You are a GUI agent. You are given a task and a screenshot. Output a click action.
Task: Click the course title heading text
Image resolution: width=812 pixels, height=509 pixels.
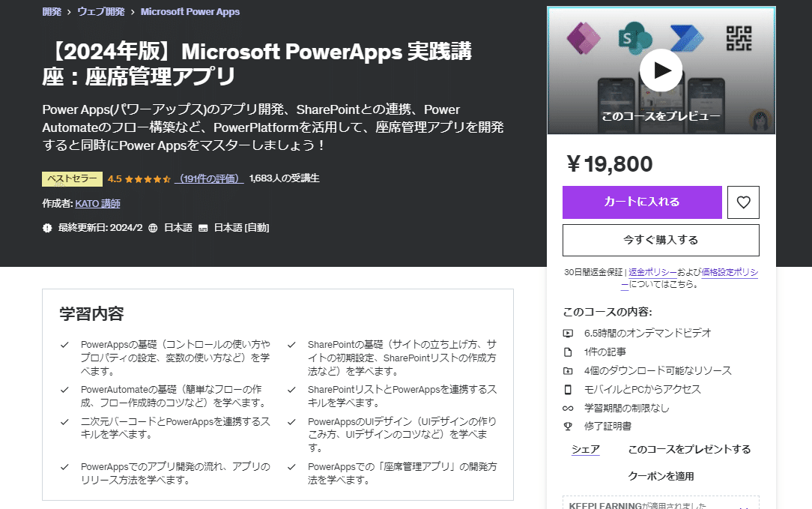coord(258,64)
